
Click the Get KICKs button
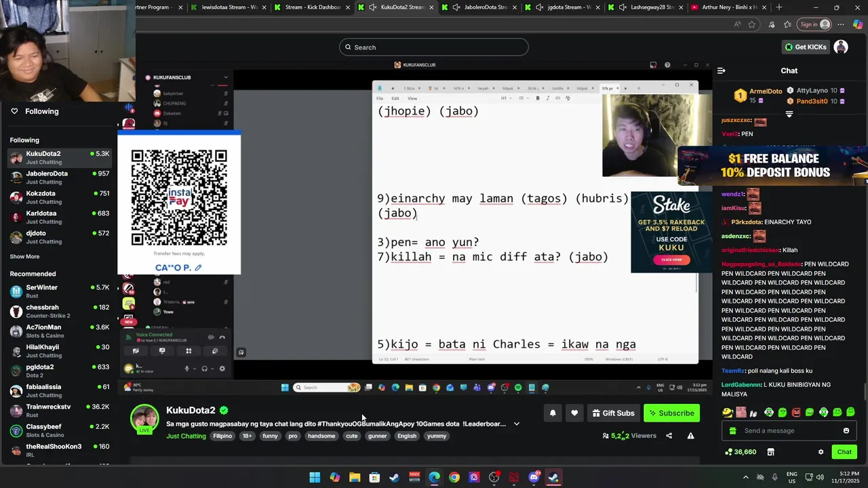(806, 47)
